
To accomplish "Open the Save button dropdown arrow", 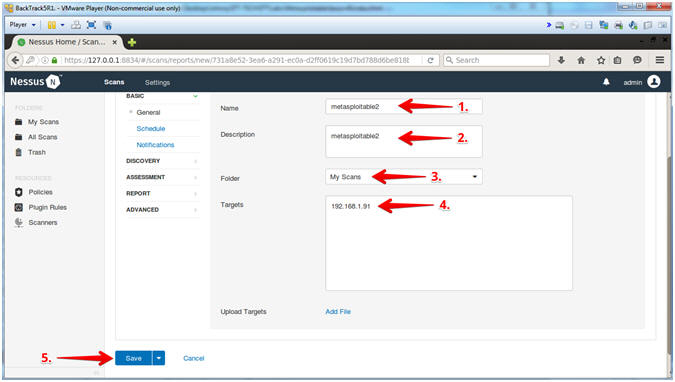I will click(159, 358).
